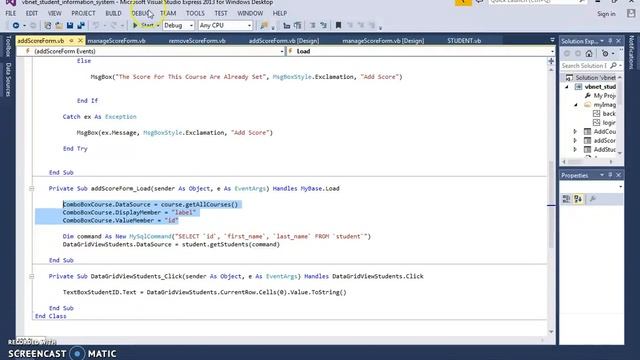Click the uncomment lines icon
Viewport: 640px width, 360px height.
(323, 25)
